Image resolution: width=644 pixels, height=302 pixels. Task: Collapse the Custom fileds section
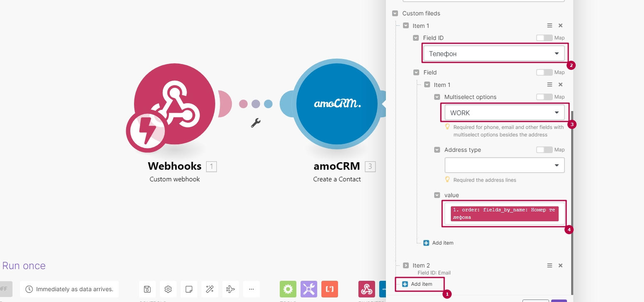395,13
